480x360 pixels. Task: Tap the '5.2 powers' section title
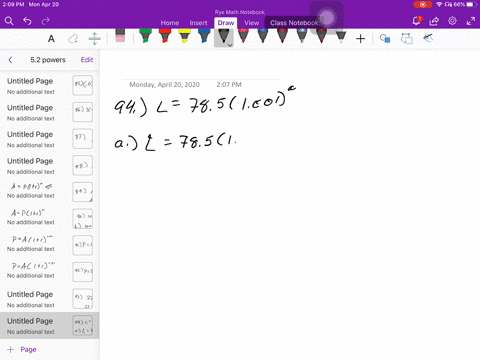(48, 60)
